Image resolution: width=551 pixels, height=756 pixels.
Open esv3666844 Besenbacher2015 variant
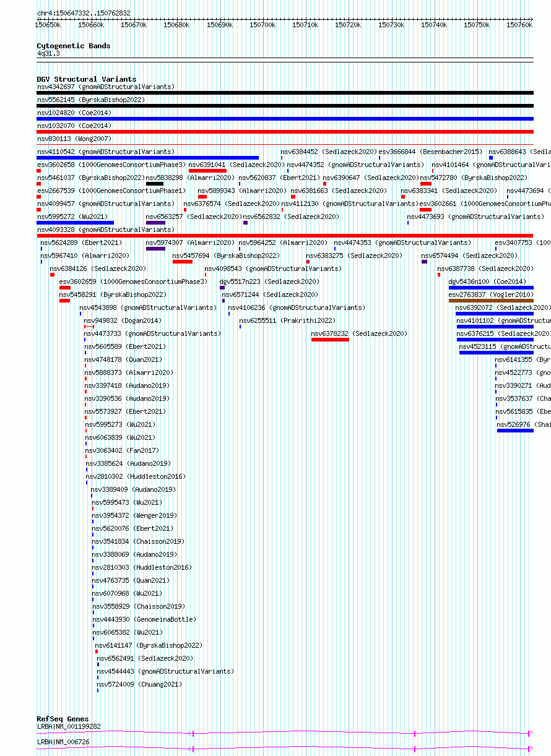tap(430, 152)
